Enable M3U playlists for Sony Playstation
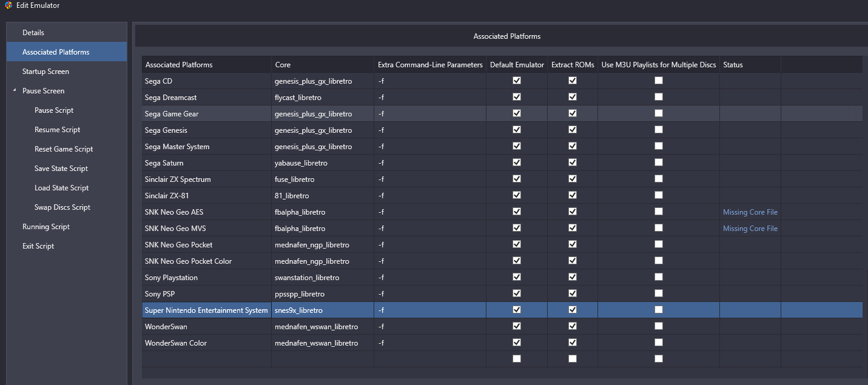 659,277
